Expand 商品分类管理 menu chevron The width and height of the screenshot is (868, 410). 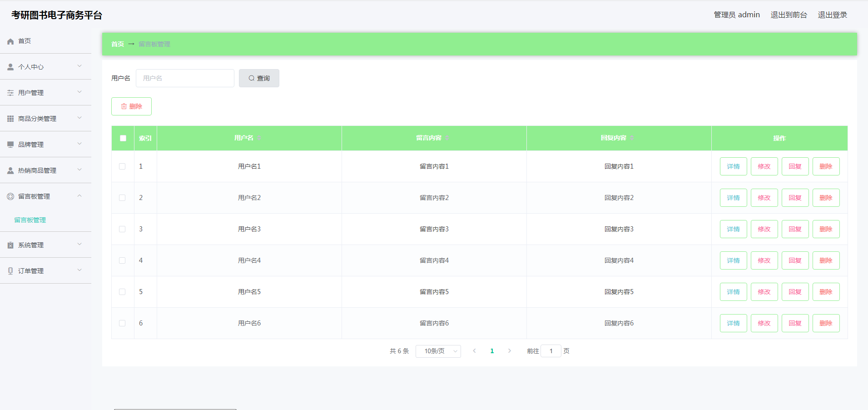click(x=79, y=118)
